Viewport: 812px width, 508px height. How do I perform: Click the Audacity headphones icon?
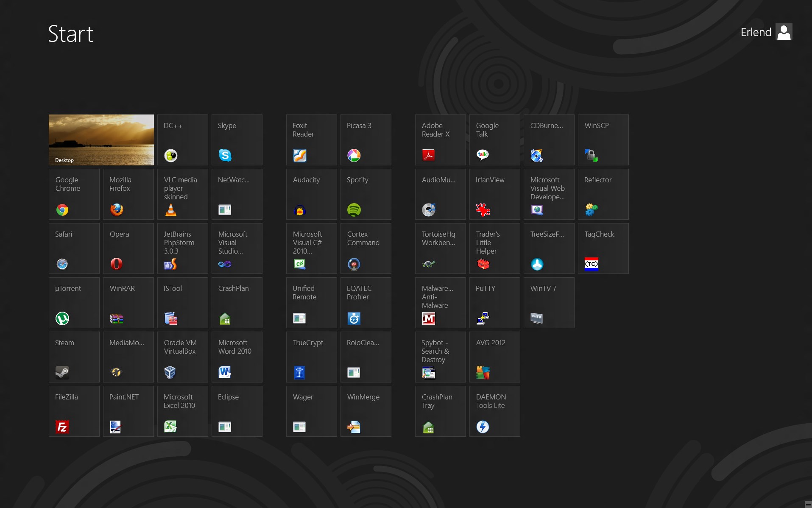point(300,210)
